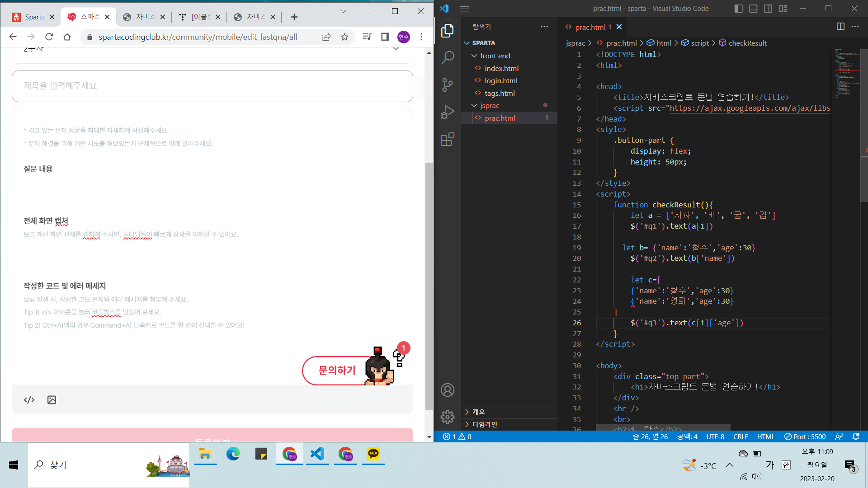Switch to the 스파르타 Chrome tab
This screenshot has width=868, height=488.
click(x=88, y=17)
